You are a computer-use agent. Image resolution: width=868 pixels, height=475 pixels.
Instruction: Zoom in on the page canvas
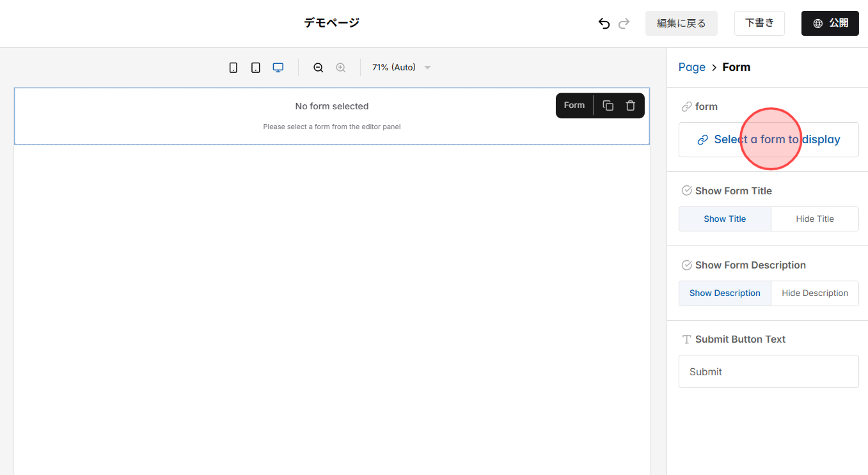(x=340, y=67)
